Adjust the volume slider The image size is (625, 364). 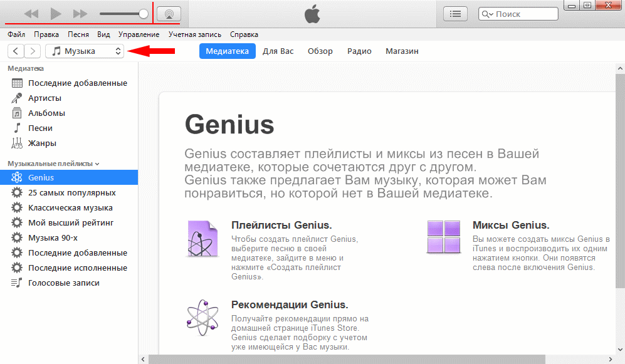point(123,12)
